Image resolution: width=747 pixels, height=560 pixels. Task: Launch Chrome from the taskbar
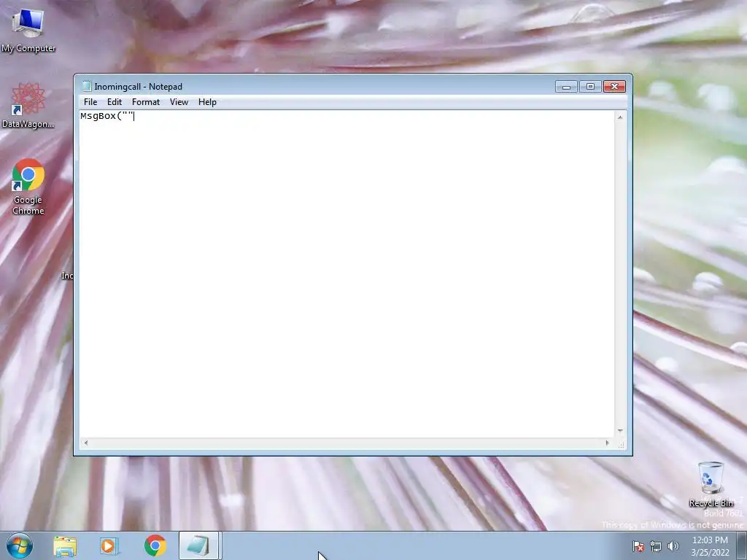click(155, 545)
